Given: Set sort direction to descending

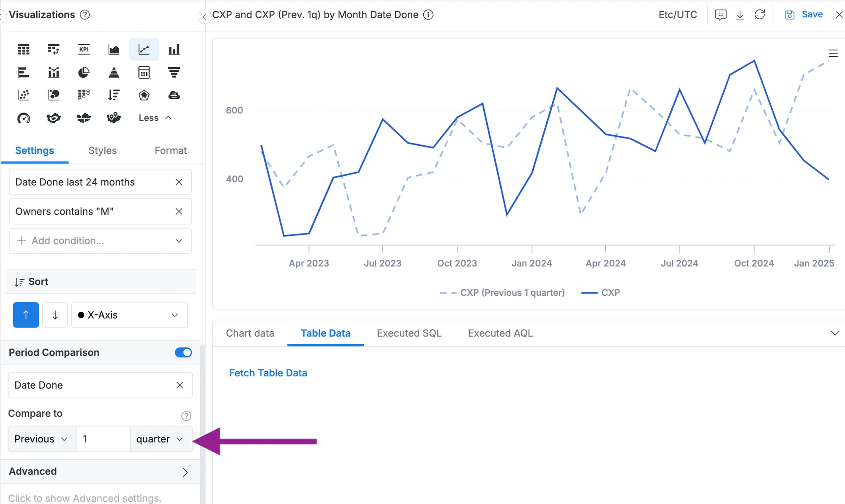Looking at the screenshot, I should pyautogui.click(x=55, y=315).
